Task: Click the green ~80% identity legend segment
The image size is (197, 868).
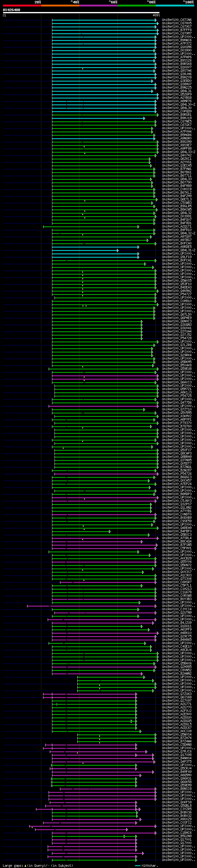Action: click(x=136, y=6)
